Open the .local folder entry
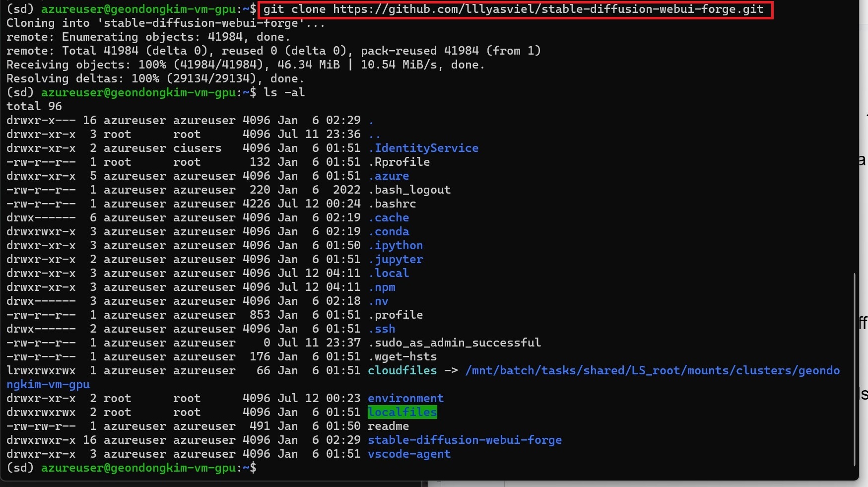The image size is (868, 487). tap(389, 273)
